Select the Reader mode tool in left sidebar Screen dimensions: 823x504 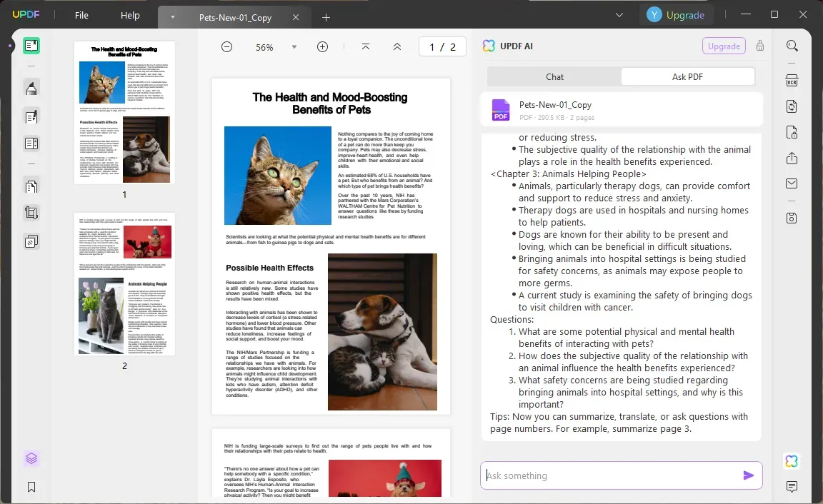pos(31,45)
